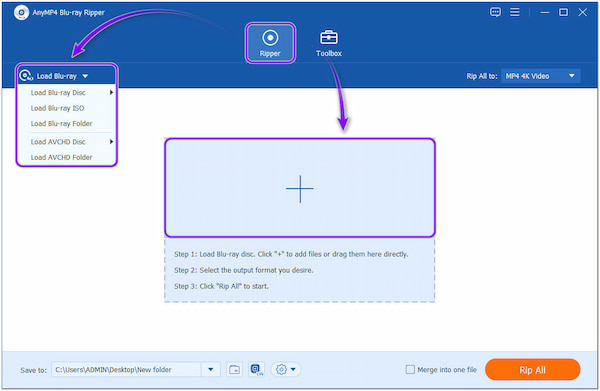Enable Merge into one file checkbox
The width and height of the screenshot is (600, 391).
click(x=410, y=370)
